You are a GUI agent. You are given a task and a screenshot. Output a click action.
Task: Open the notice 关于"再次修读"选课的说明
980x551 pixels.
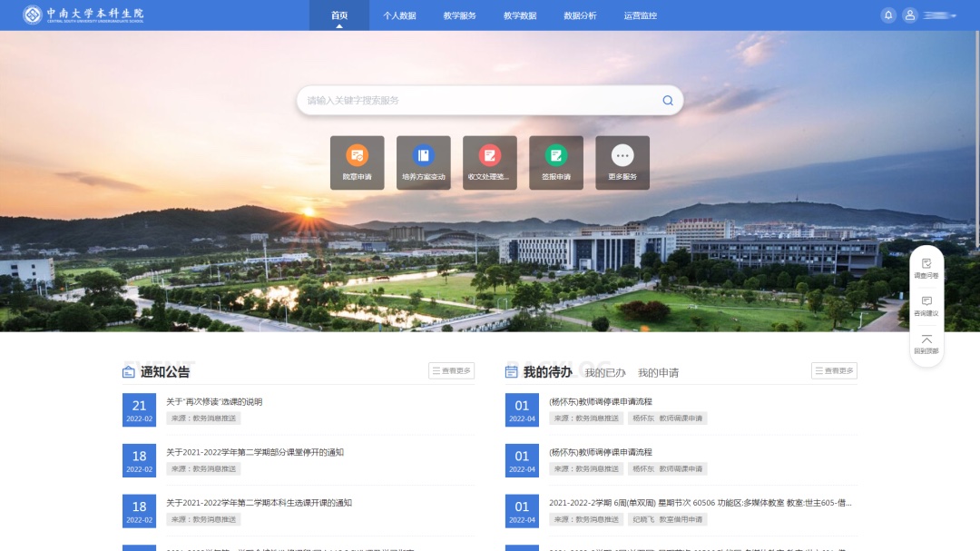click(x=214, y=401)
